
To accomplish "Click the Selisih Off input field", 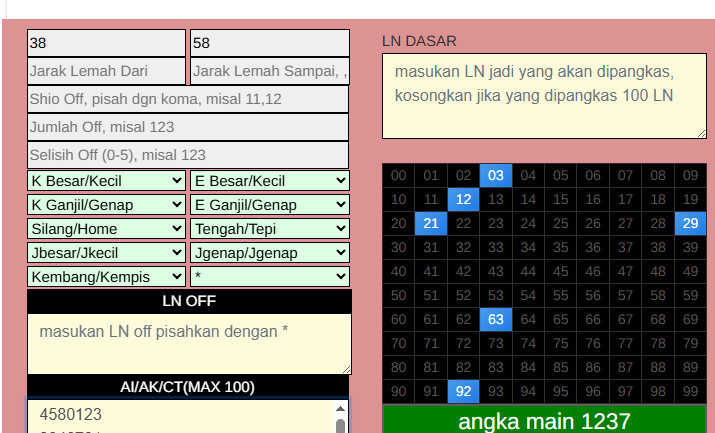I will coord(188,155).
